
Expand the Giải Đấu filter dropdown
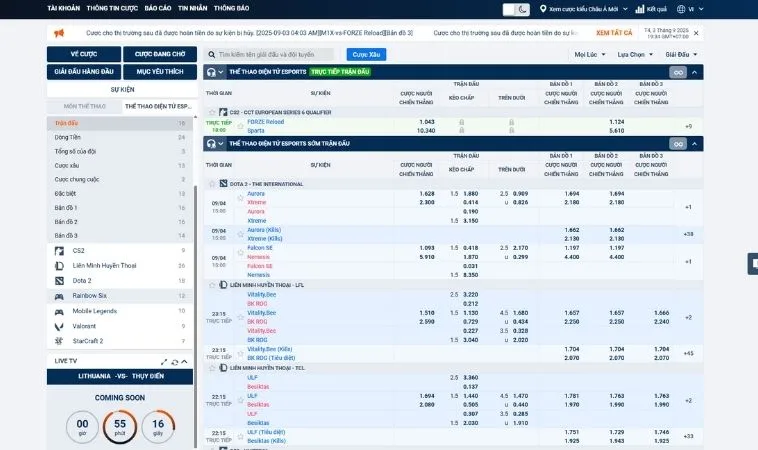tap(680, 54)
